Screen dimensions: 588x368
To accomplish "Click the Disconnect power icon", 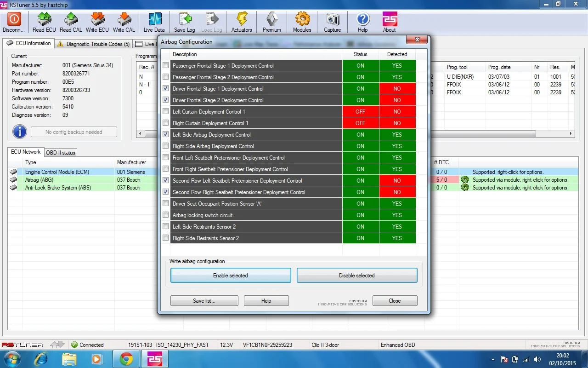I will click(x=14, y=19).
